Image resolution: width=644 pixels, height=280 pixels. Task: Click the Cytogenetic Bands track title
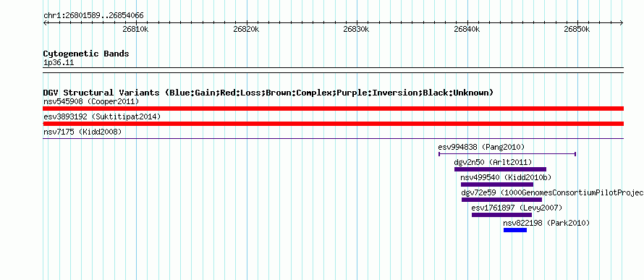click(86, 54)
